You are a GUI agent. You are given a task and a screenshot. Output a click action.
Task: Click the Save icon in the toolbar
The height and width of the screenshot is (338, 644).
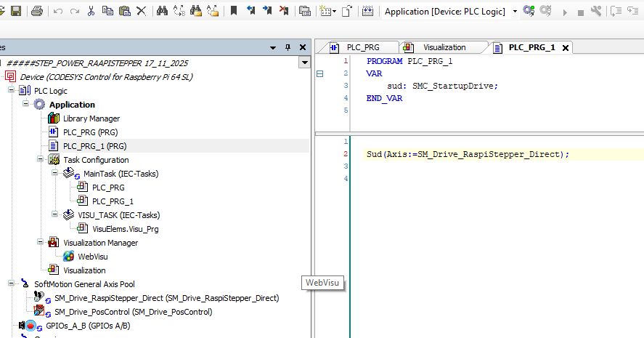[15, 11]
